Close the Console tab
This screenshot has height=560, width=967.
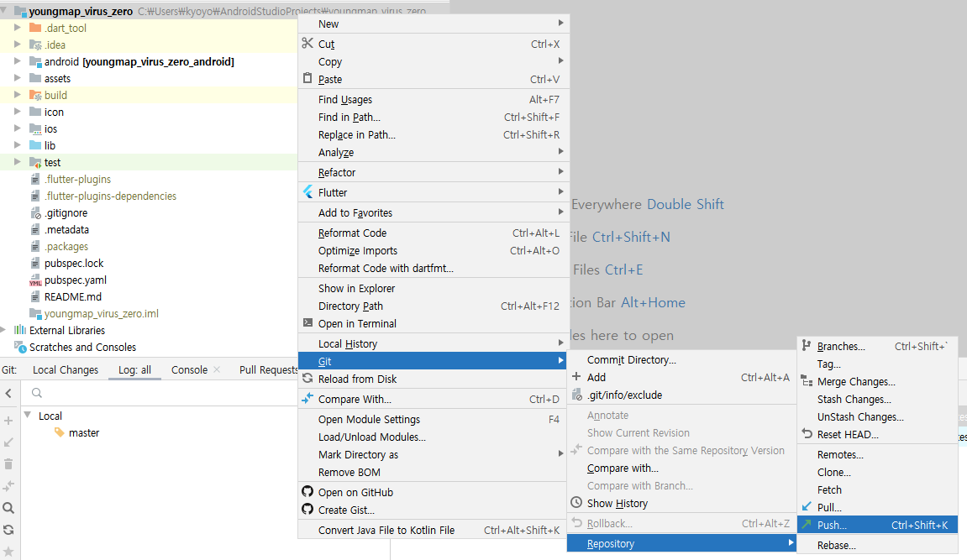[217, 369]
